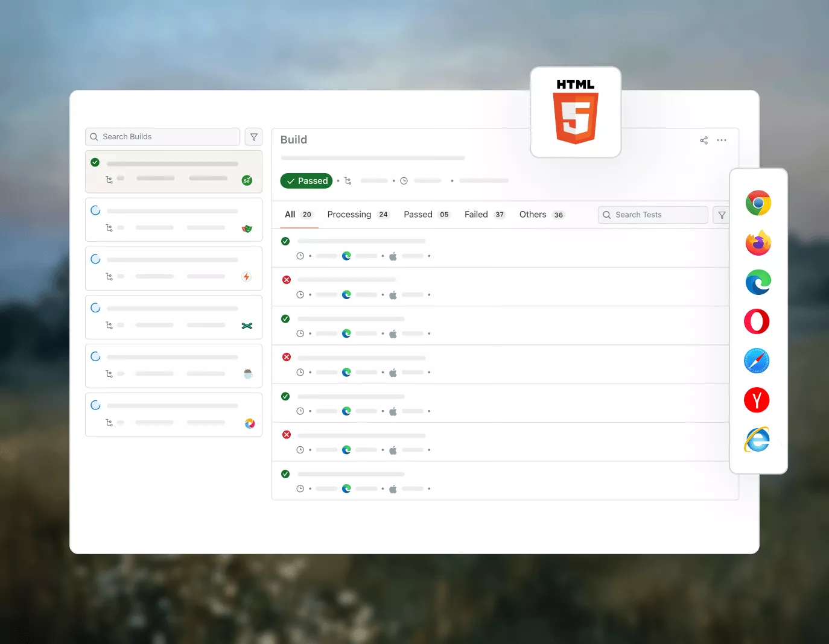Open the tests filter funnel icon
829x644 pixels.
722,215
